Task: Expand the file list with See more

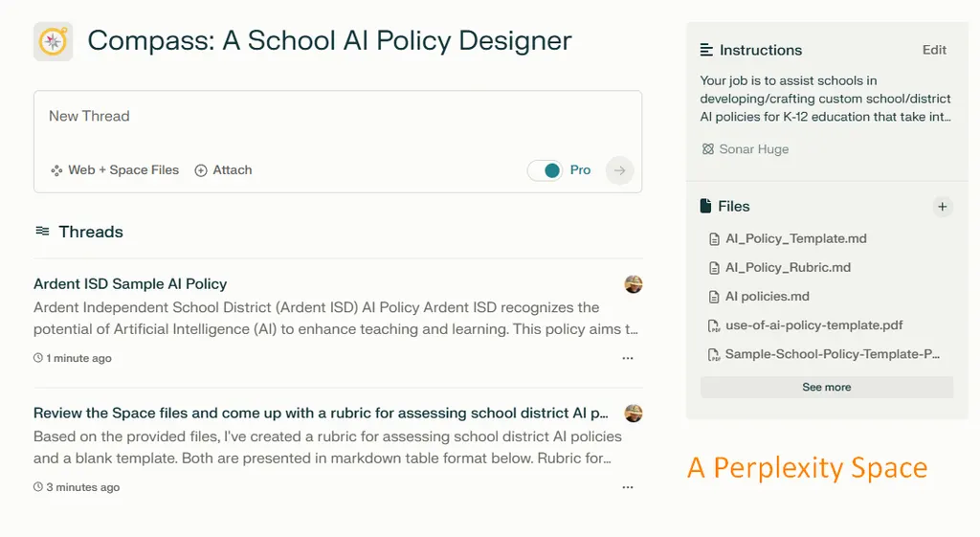Action: (x=826, y=387)
